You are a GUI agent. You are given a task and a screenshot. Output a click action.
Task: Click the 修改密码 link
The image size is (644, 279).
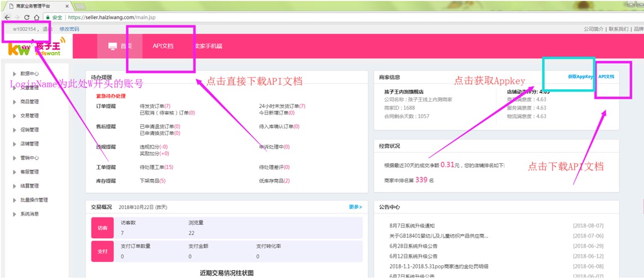click(x=69, y=29)
